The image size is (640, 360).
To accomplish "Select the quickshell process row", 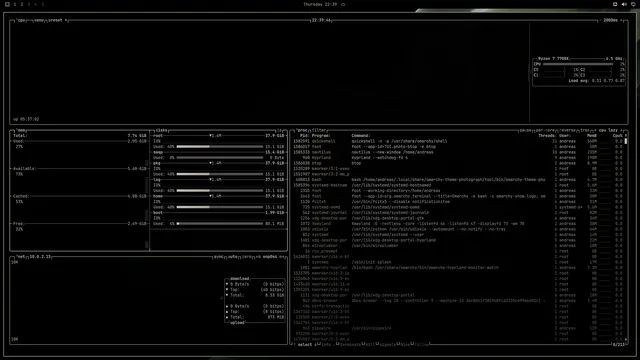I will click(x=458, y=141).
